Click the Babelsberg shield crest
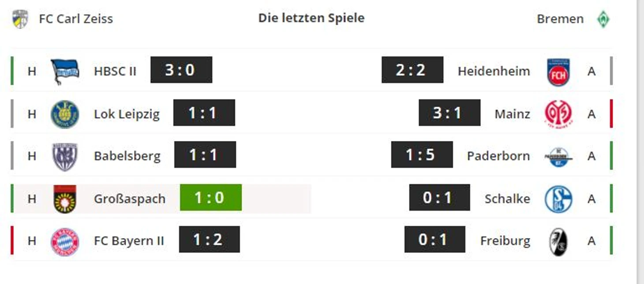Image resolution: width=644 pixels, height=284 pixels. pyautogui.click(x=65, y=156)
